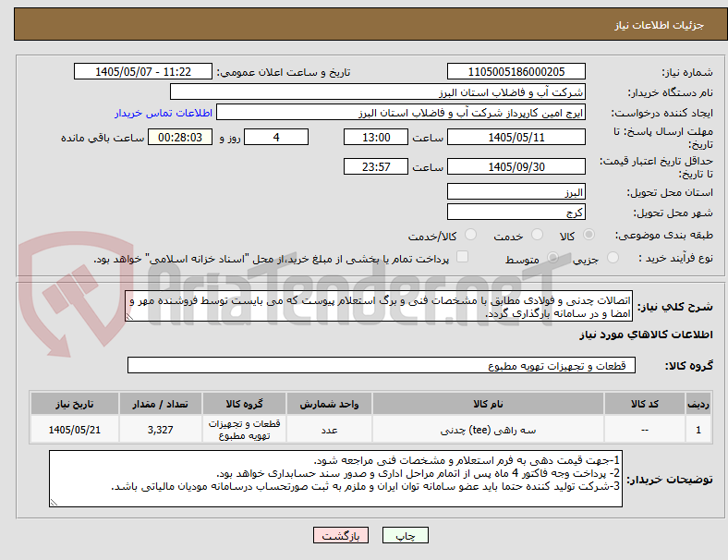Click the واحد شمارش column header

click(x=329, y=404)
